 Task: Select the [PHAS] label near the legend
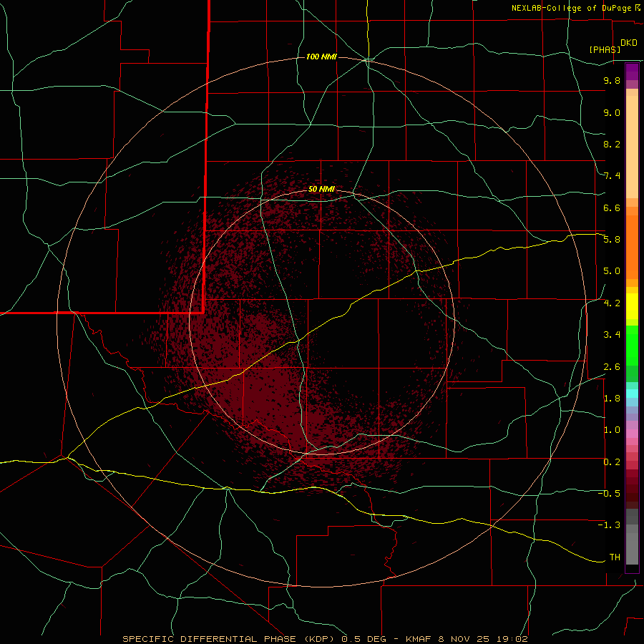[605, 49]
